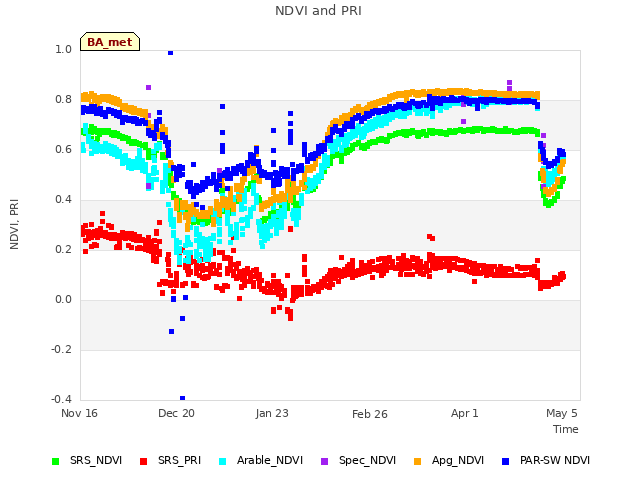
Task: Click the 1.0 y-axis tick label
Action: tap(63, 49)
